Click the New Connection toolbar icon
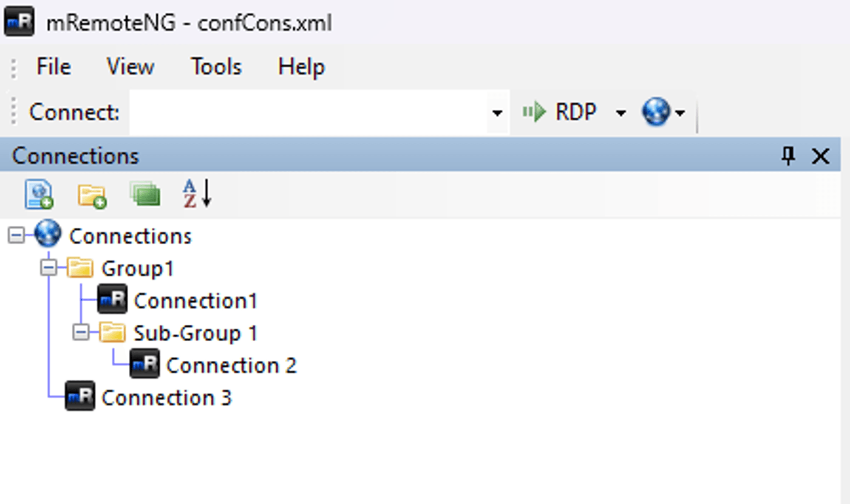This screenshot has height=504, width=850. pyautogui.click(x=39, y=195)
